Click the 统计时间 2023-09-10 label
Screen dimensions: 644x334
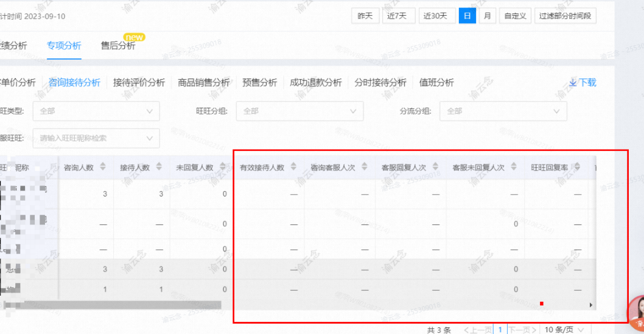pyautogui.click(x=32, y=16)
